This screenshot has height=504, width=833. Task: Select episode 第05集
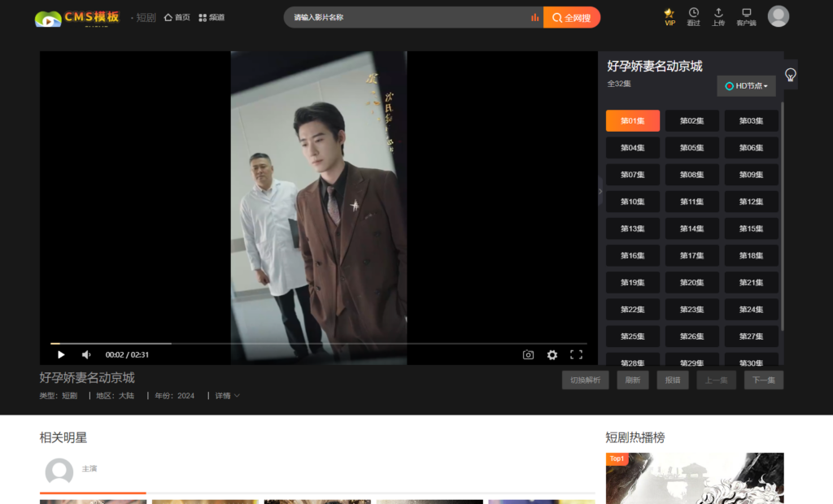691,148
